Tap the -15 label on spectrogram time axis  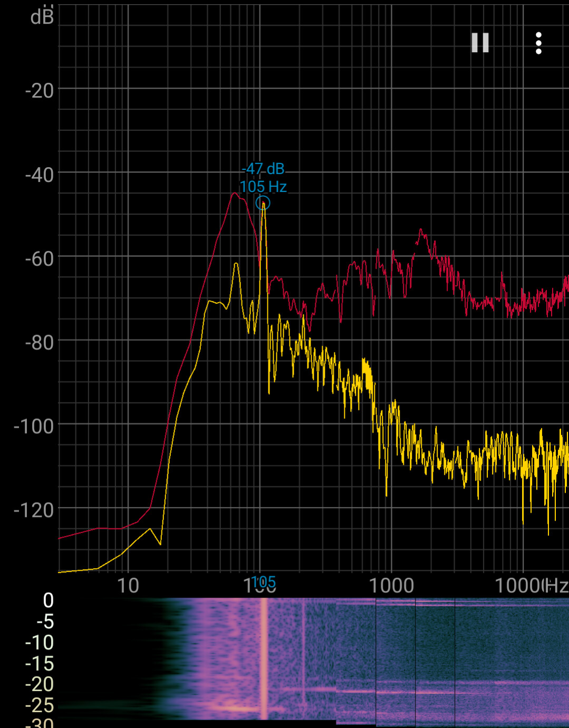(40, 663)
